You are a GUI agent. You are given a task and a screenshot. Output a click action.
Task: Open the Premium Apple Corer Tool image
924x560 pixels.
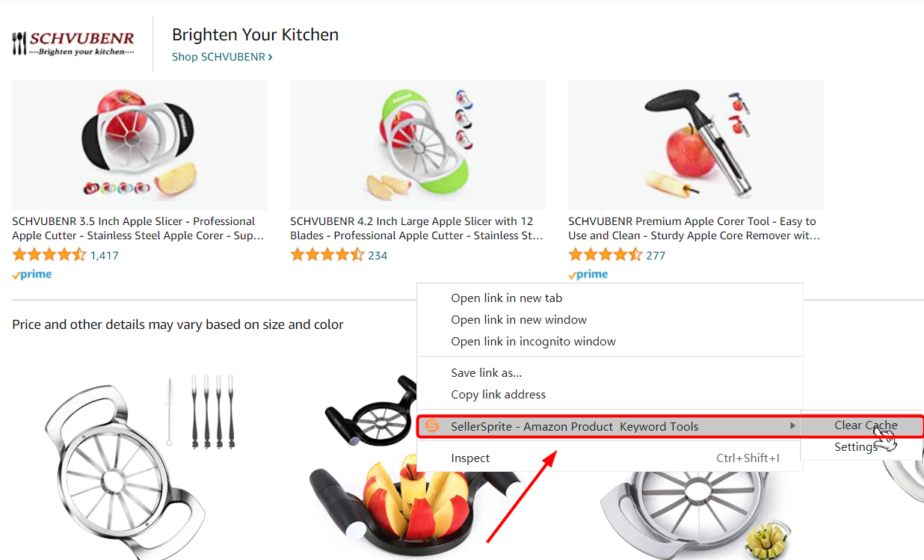pos(696,144)
